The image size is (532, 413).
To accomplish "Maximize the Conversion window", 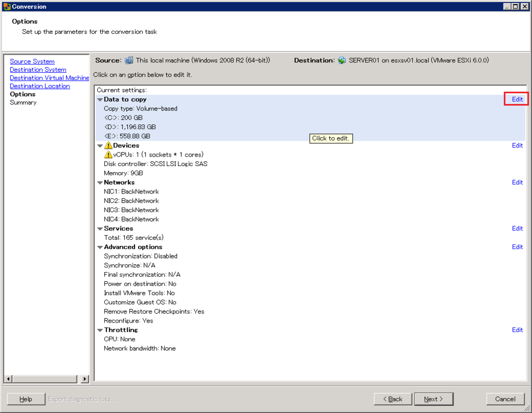I will [515, 6].
